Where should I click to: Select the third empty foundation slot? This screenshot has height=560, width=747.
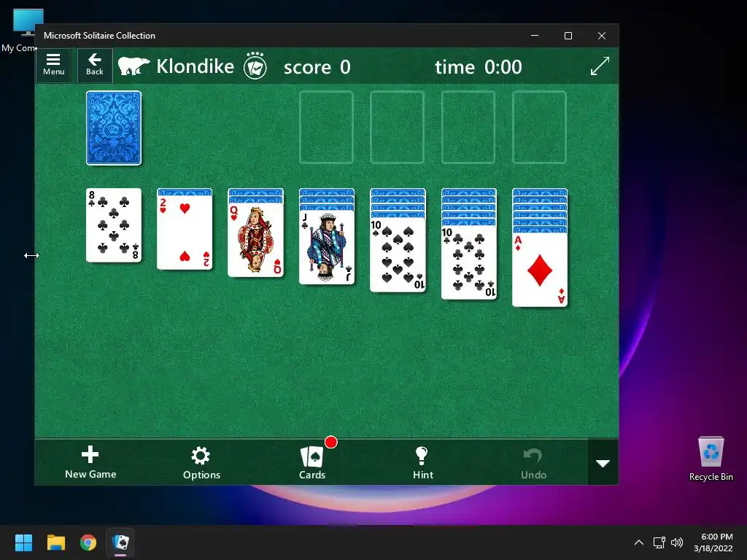click(x=468, y=128)
